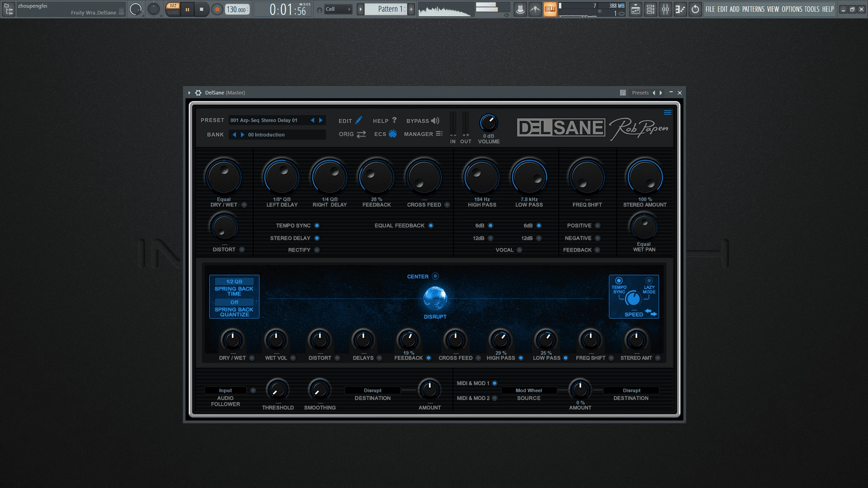Image resolution: width=868 pixels, height=488 pixels.
Task: Click the LOW PASS 7.8 kHz knob
Action: pyautogui.click(x=529, y=177)
